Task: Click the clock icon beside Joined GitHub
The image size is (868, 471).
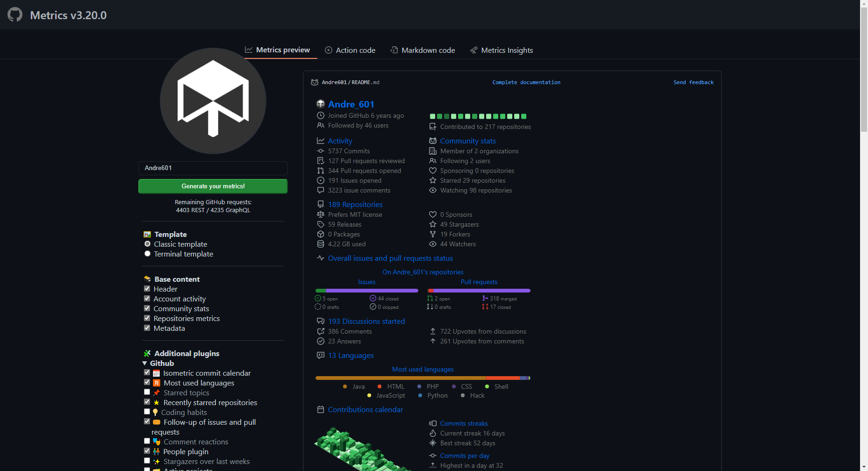Action: pyautogui.click(x=321, y=115)
